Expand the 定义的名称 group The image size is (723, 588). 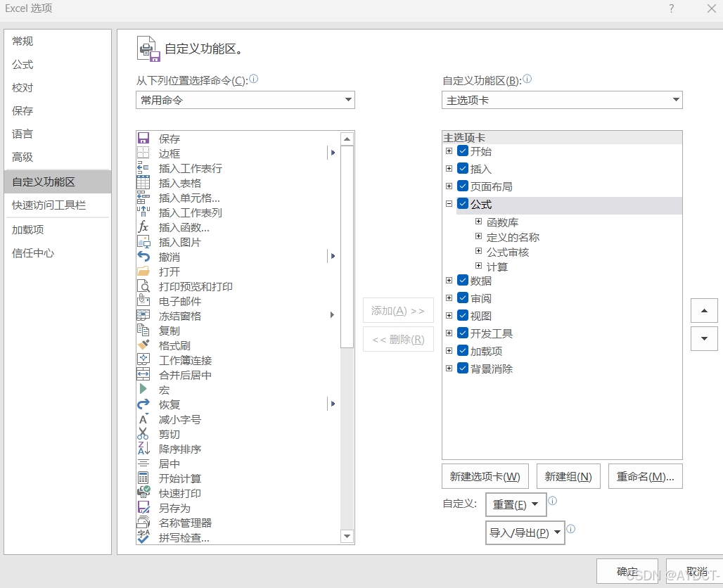click(479, 236)
